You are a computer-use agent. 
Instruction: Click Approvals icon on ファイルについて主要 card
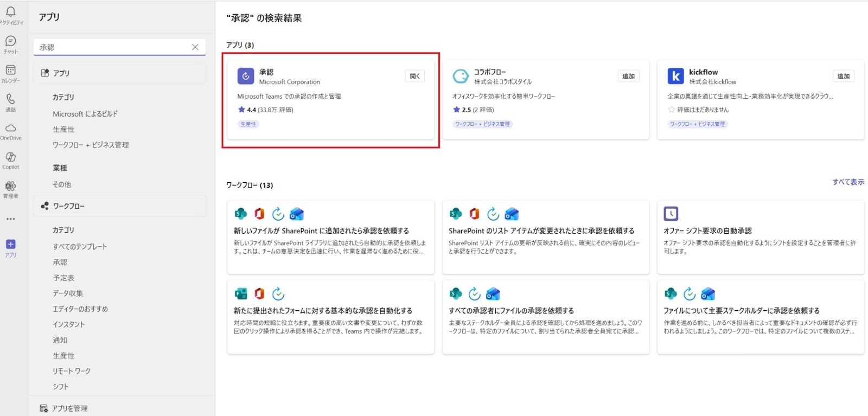coord(690,294)
